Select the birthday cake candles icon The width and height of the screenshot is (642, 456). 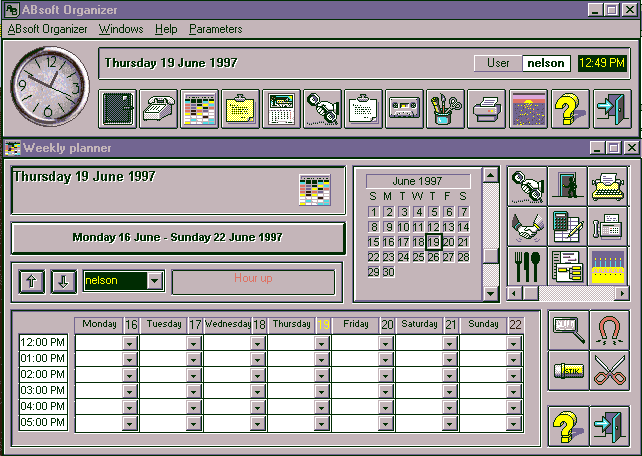tap(606, 265)
